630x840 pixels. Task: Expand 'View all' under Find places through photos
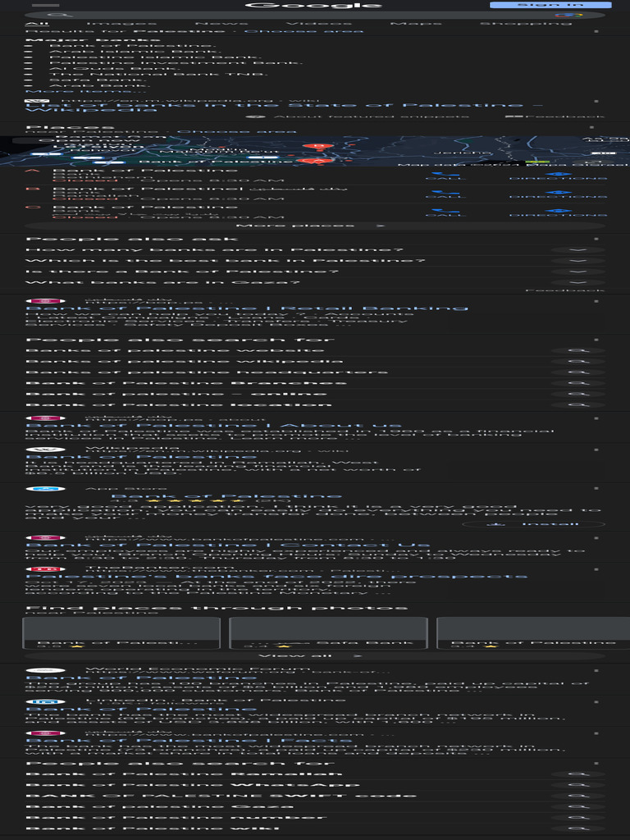(315, 655)
